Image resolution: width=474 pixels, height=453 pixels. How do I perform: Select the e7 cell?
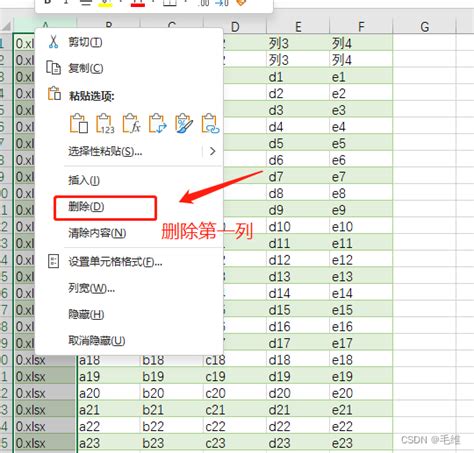[x=361, y=177]
